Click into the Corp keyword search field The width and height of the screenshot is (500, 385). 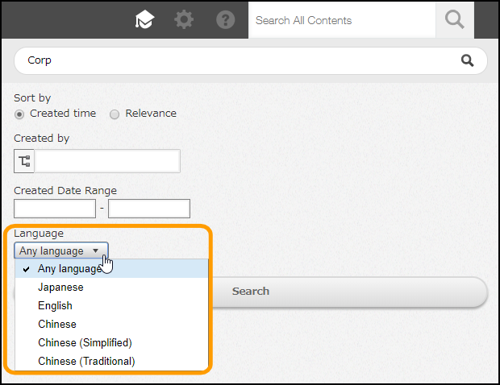(x=237, y=61)
